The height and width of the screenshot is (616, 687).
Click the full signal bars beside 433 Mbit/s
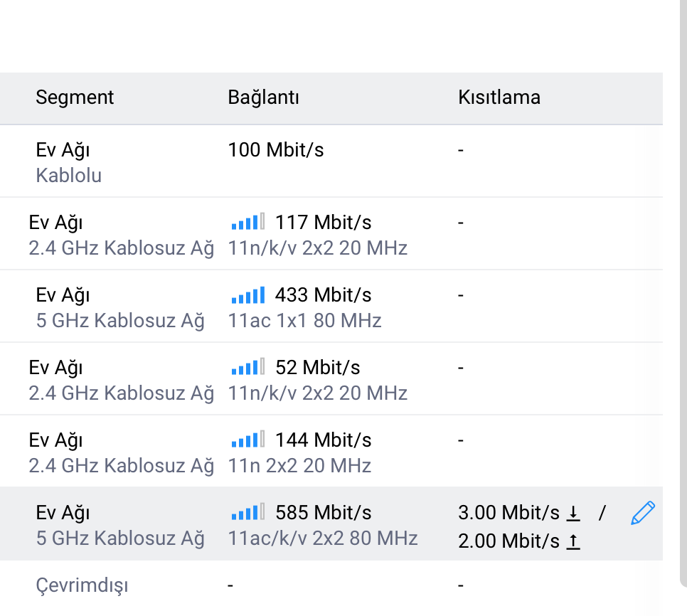pyautogui.click(x=248, y=295)
